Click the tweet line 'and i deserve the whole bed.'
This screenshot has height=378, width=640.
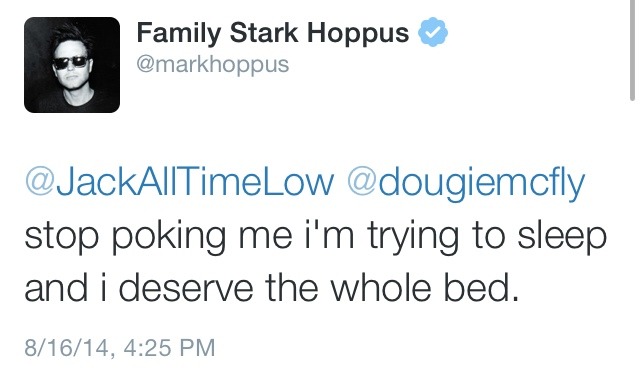click(x=272, y=287)
